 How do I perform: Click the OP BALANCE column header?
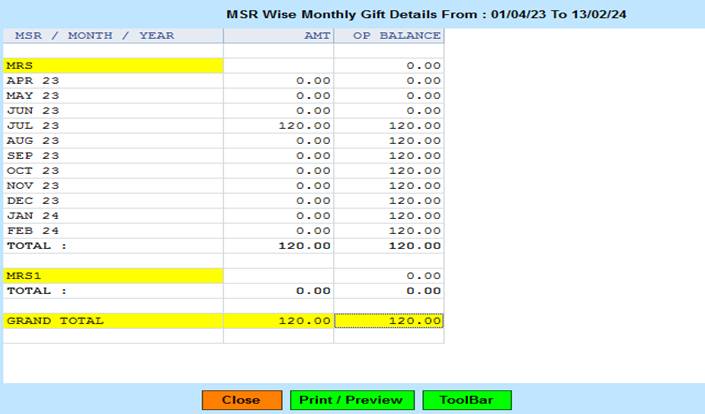point(388,36)
